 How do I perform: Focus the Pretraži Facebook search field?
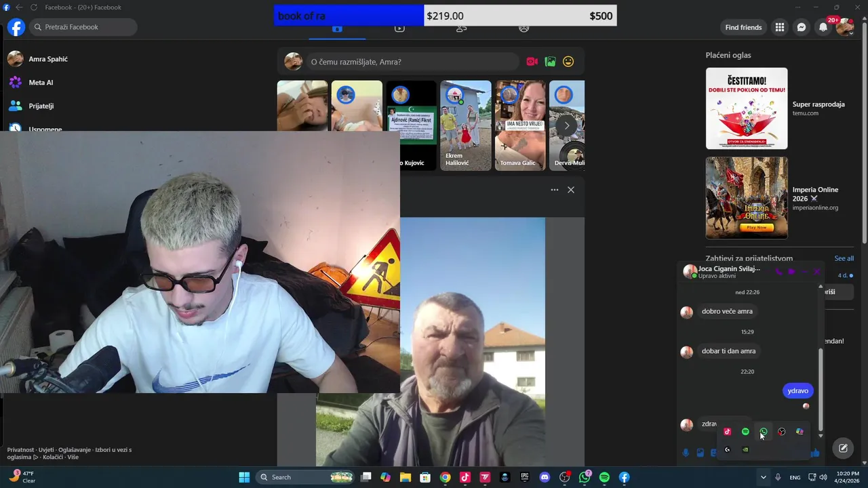(83, 27)
